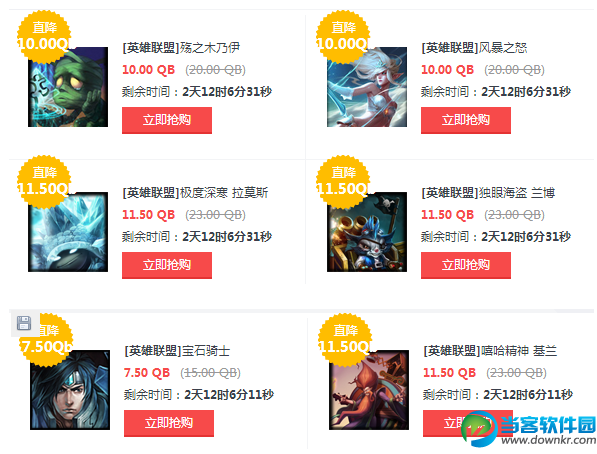Open the [英雄联盟]殇之木乃伊 title link
The height and width of the screenshot is (454, 597).
pyautogui.click(x=181, y=48)
